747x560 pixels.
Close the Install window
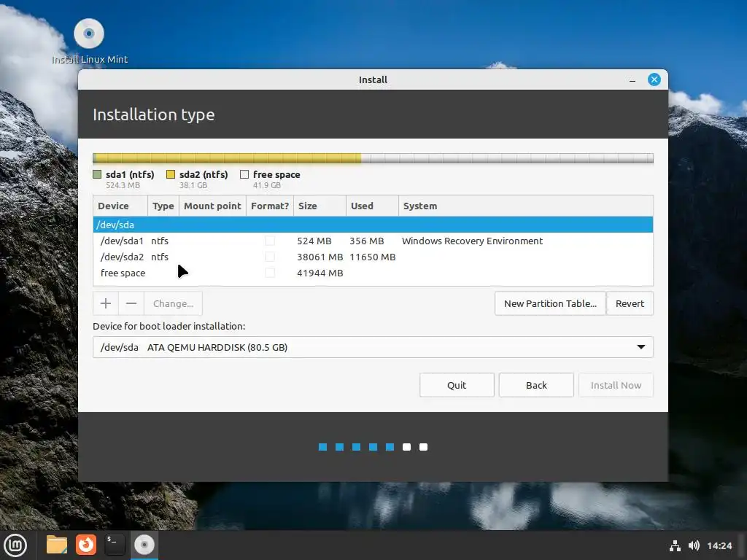[654, 79]
